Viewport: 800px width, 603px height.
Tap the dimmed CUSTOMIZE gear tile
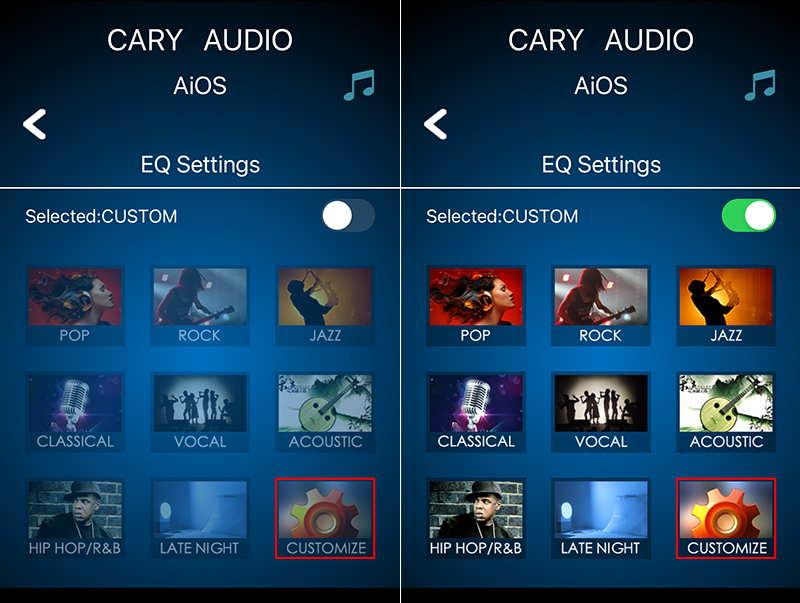pos(325,518)
